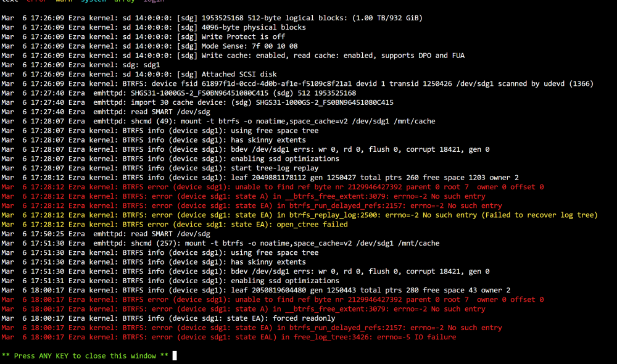Click the 17:51:30 'has skinny extents' line
This screenshot has height=364, width=617.
coord(154,262)
